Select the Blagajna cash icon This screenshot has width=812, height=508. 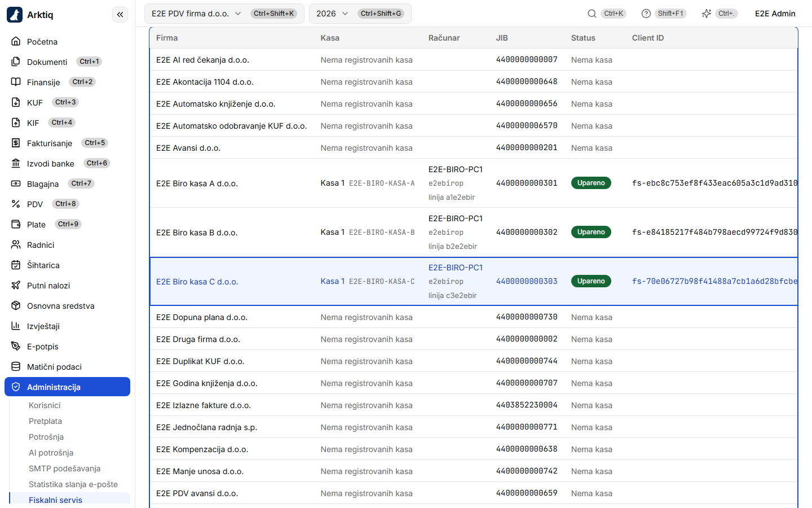point(16,183)
